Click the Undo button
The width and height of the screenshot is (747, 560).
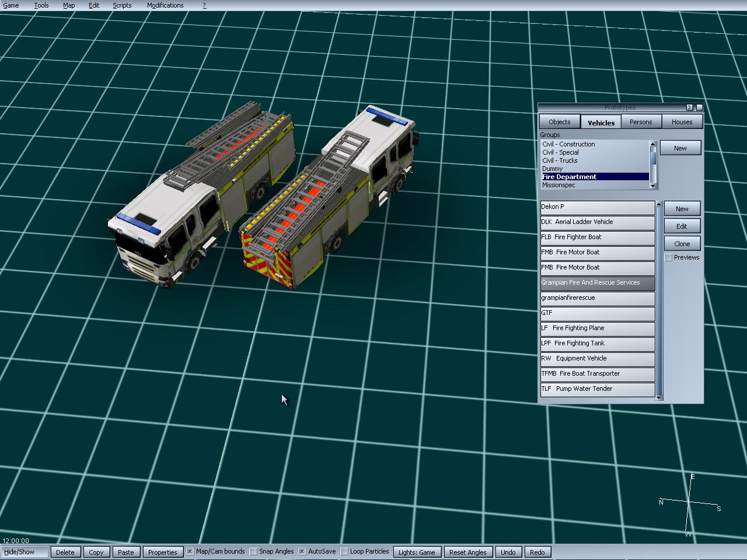[508, 552]
